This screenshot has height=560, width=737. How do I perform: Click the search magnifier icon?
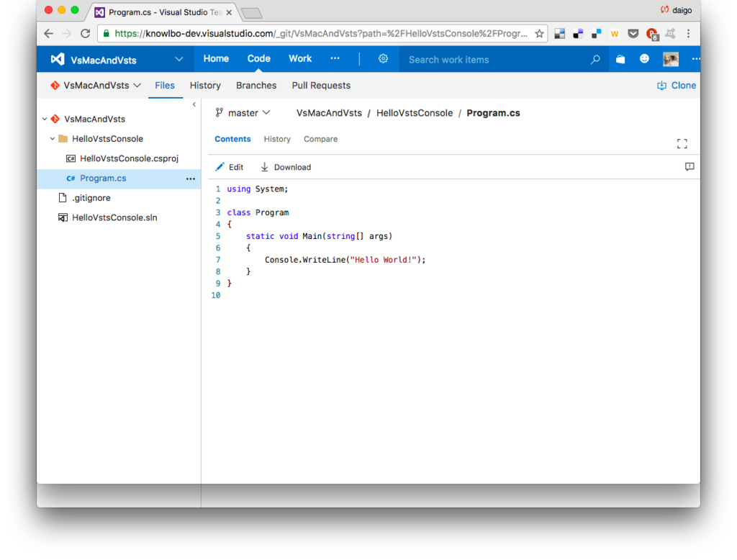point(595,59)
